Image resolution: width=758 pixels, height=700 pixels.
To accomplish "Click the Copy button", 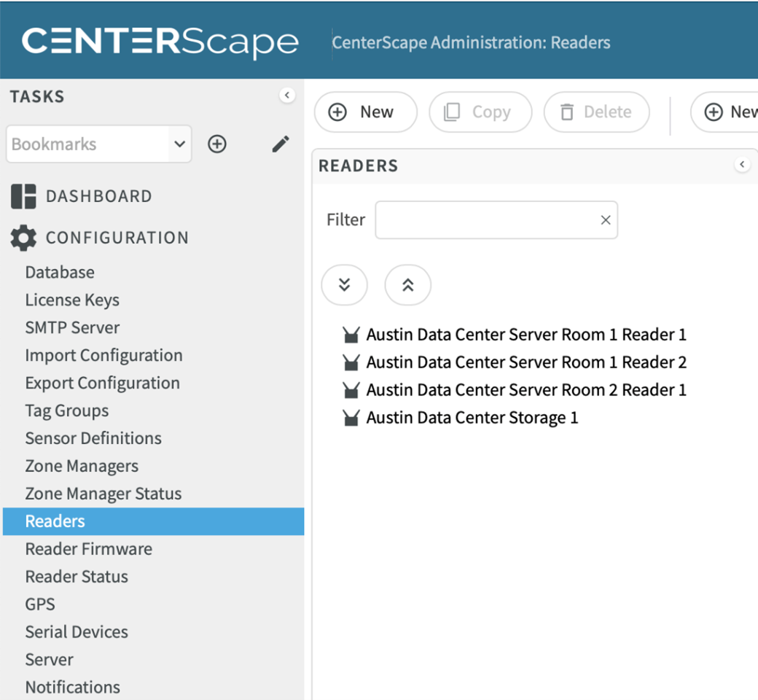I will pyautogui.click(x=480, y=112).
